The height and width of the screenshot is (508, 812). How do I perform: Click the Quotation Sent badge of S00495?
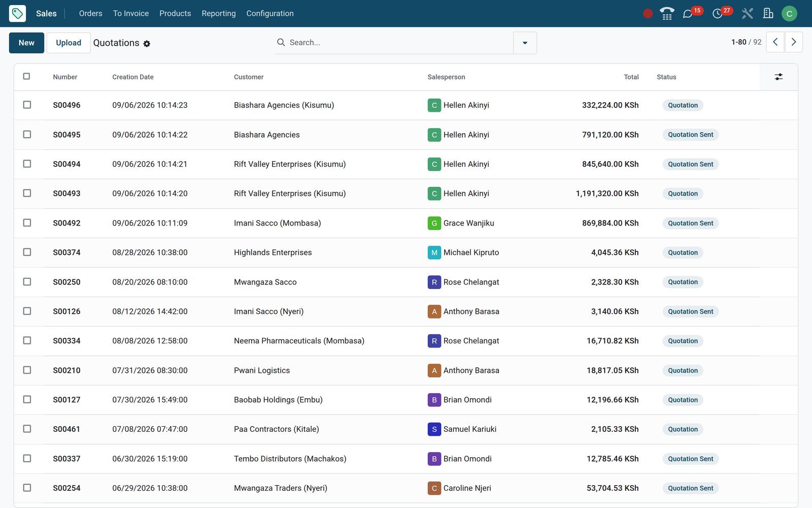pyautogui.click(x=690, y=135)
